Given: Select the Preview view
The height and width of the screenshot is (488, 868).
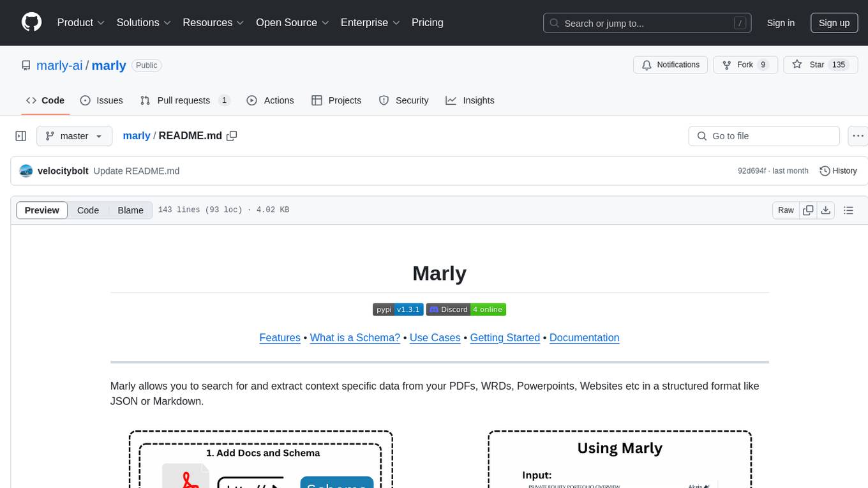Looking at the screenshot, I should (x=42, y=210).
